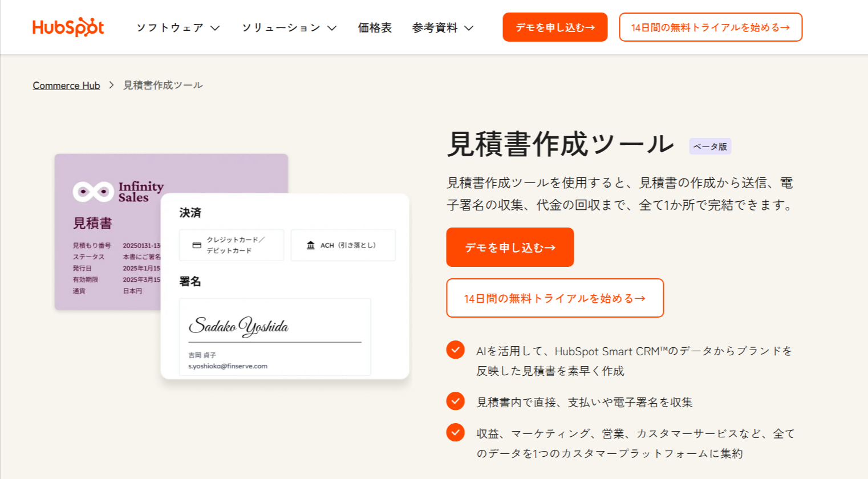Click デモを申し込む in the top header
The width and height of the screenshot is (868, 479).
[554, 26]
